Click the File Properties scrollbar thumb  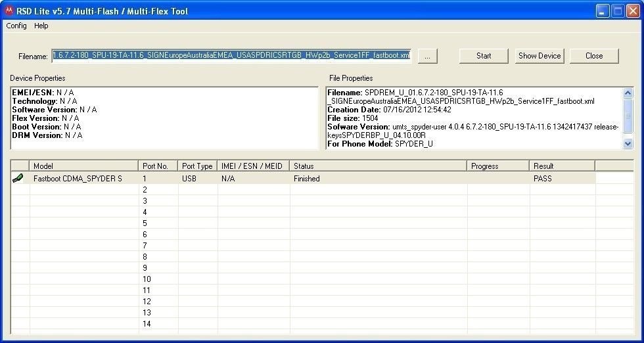pyautogui.click(x=628, y=116)
